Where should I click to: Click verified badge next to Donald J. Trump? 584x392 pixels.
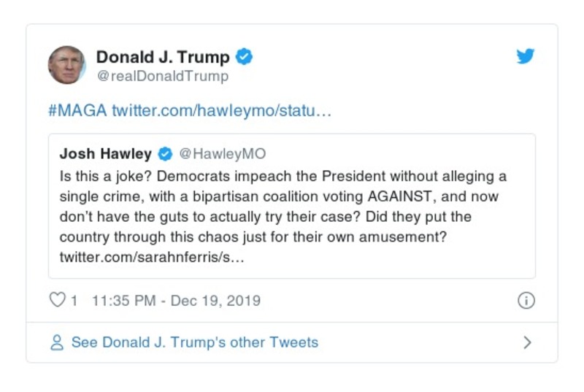pos(245,57)
